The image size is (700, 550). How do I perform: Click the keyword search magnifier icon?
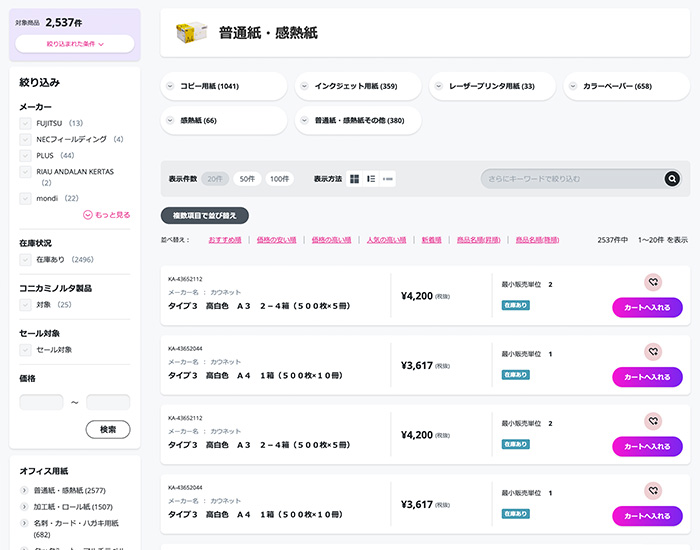coord(672,179)
